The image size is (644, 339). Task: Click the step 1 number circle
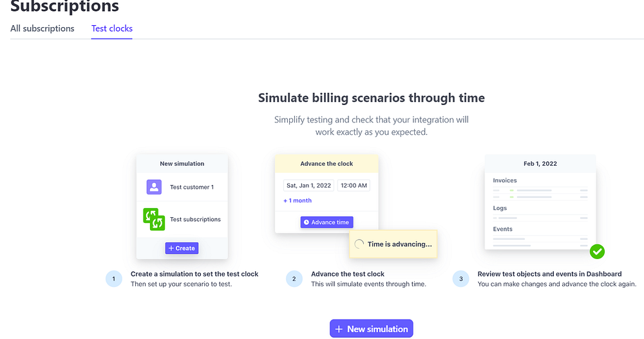114,278
